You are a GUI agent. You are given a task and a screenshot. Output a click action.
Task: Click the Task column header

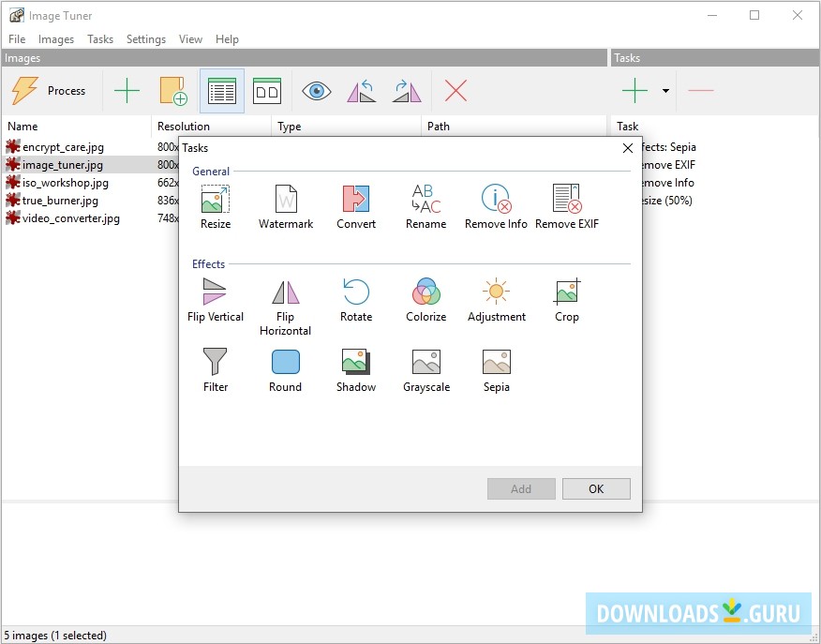[x=715, y=127]
